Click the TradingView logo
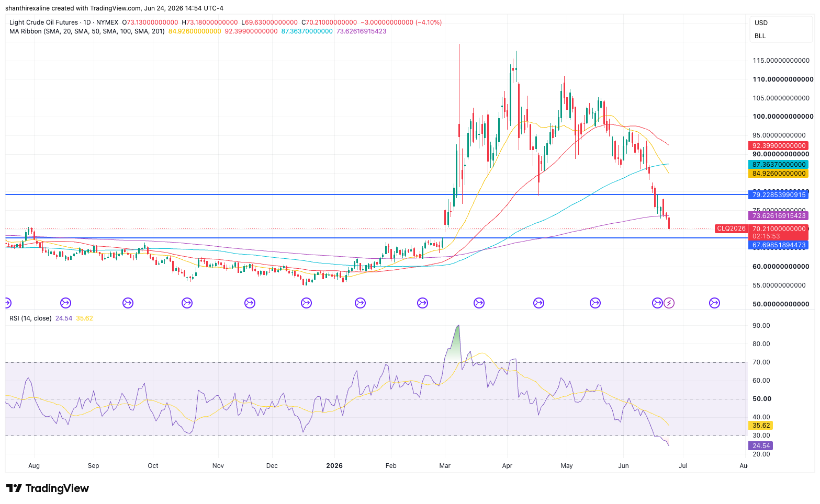Image resolution: width=820 pixels, height=504 pixels. tap(48, 488)
